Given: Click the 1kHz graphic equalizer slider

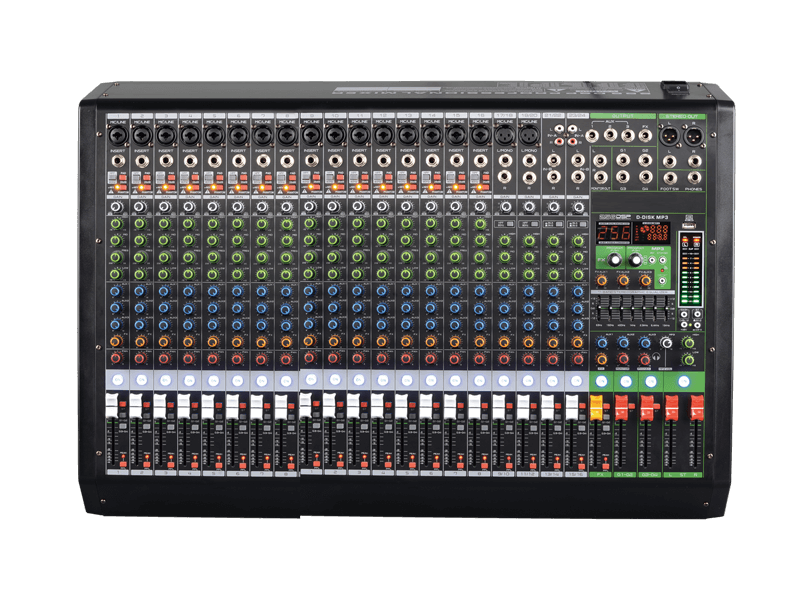Looking at the screenshot, I should click(633, 307).
